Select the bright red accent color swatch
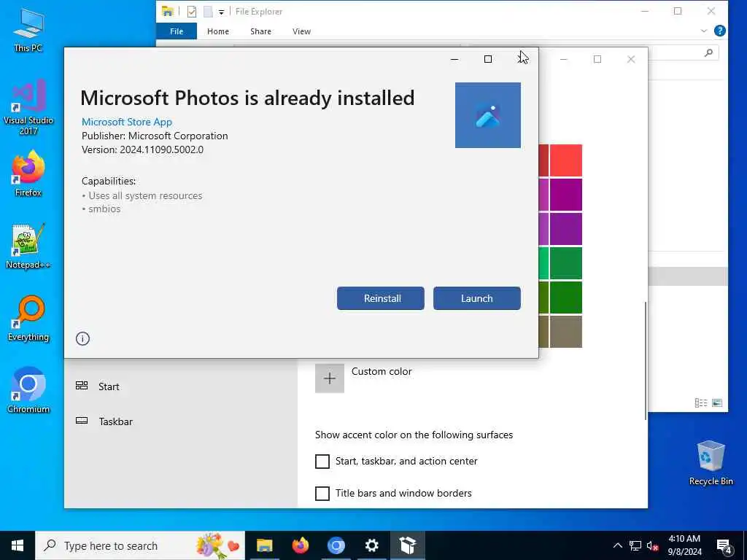Screen dimensions: 747x560 point(566,160)
